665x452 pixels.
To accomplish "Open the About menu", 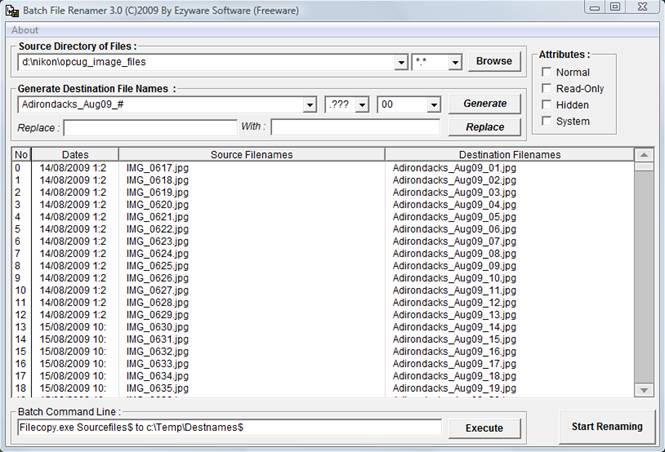I will [25, 30].
